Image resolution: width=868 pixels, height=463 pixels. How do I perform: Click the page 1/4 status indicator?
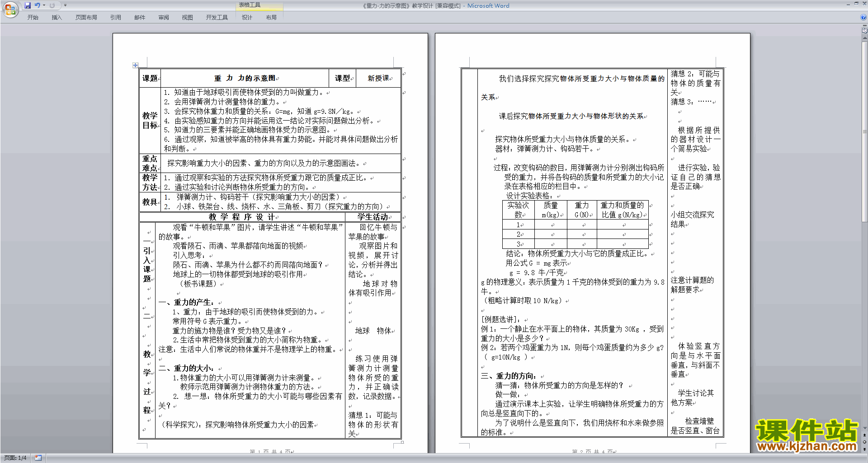[15, 458]
